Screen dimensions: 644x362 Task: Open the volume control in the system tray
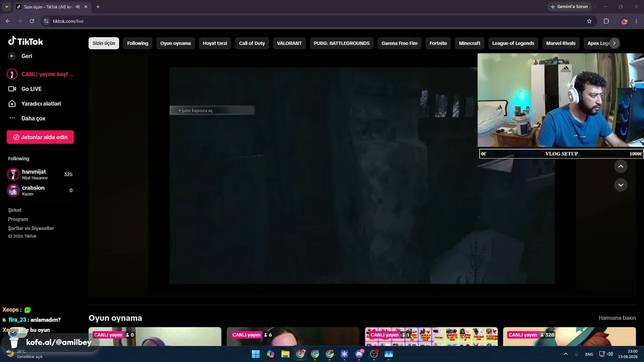pos(610,354)
